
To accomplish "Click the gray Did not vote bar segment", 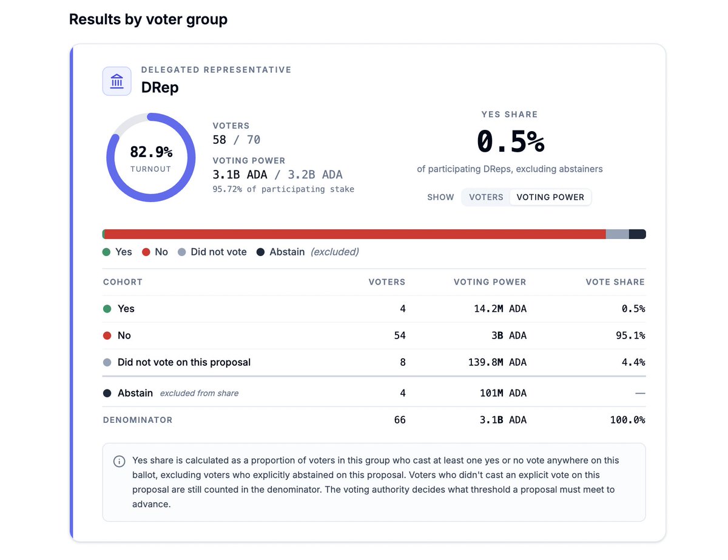I will pos(618,234).
